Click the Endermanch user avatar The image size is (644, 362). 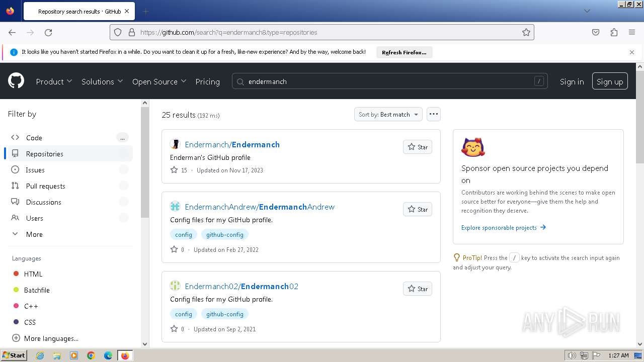(x=175, y=144)
